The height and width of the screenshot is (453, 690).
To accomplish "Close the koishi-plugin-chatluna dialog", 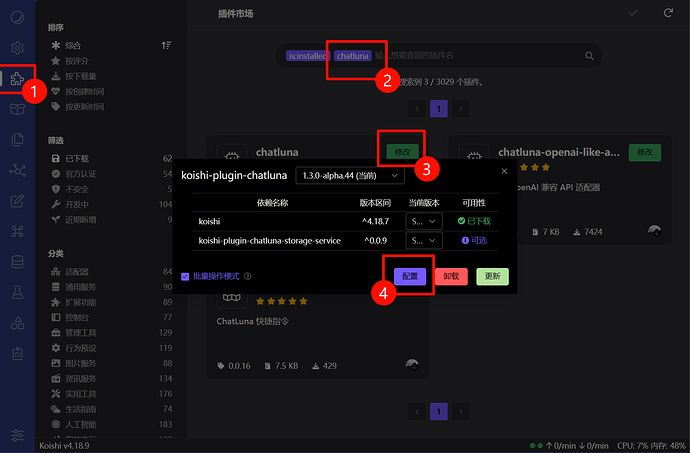I will click(503, 172).
